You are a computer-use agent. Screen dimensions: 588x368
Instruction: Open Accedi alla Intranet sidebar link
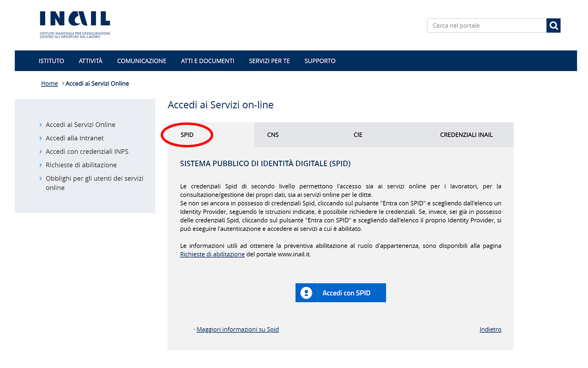click(x=74, y=138)
